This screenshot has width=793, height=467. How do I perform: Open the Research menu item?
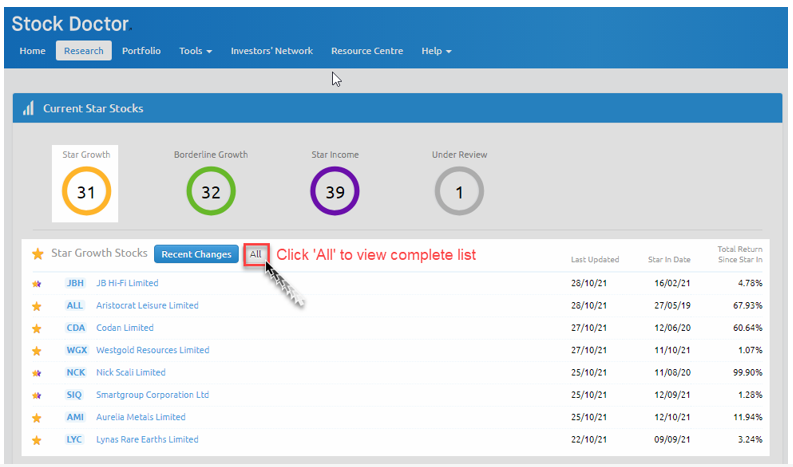click(83, 51)
